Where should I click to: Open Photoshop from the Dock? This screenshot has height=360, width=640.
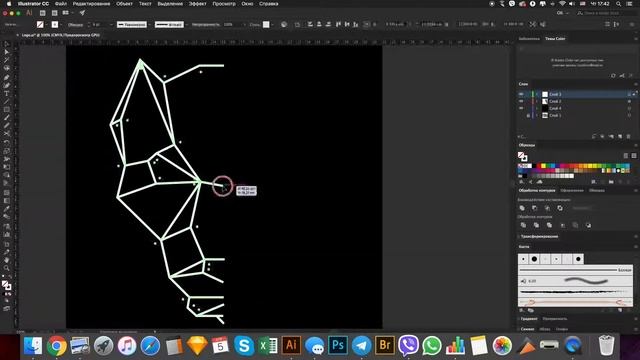(x=338, y=345)
